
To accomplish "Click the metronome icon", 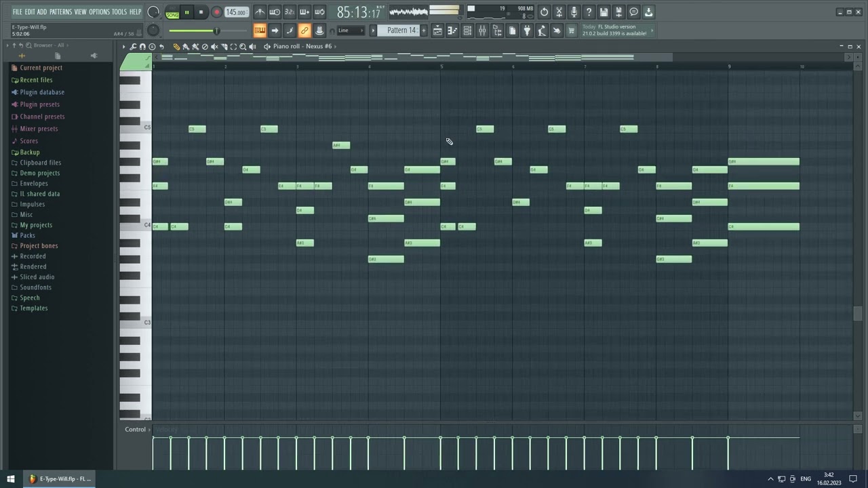I will point(260,12).
